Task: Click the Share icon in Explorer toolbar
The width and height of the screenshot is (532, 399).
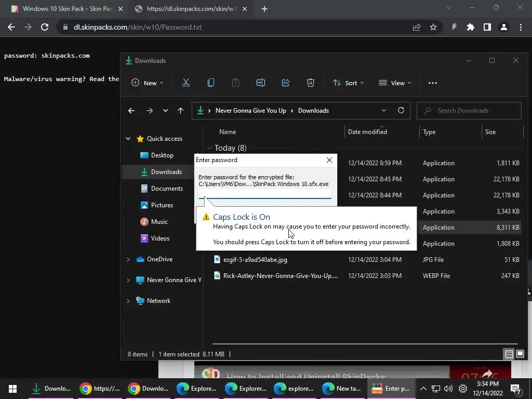Action: [x=286, y=83]
